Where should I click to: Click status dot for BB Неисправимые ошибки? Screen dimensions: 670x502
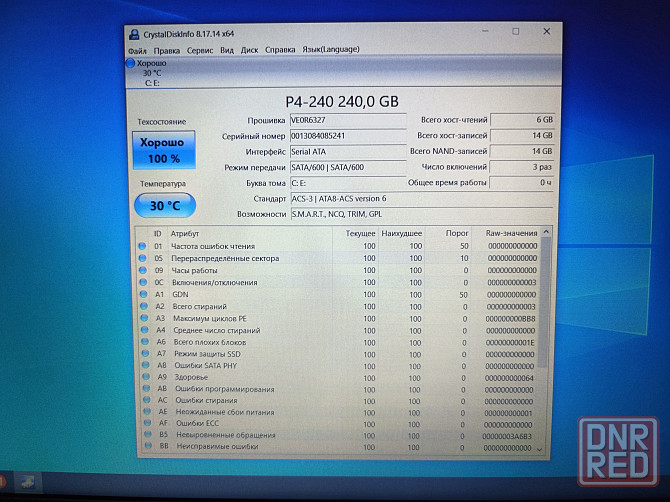(x=148, y=446)
